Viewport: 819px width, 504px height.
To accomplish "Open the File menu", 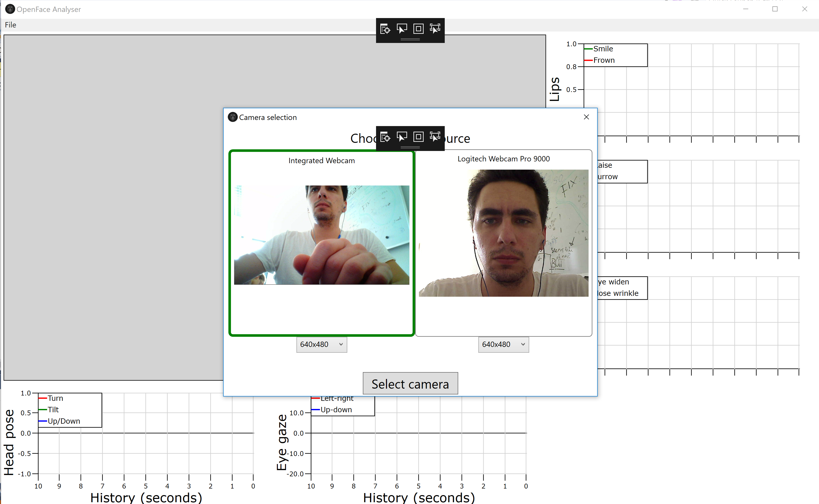I will tap(10, 25).
